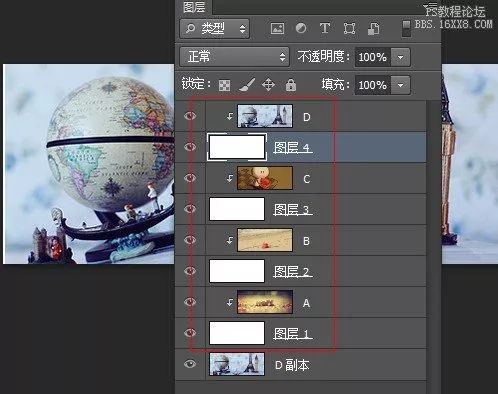Click clipping mask arrow on layer B

(x=230, y=240)
